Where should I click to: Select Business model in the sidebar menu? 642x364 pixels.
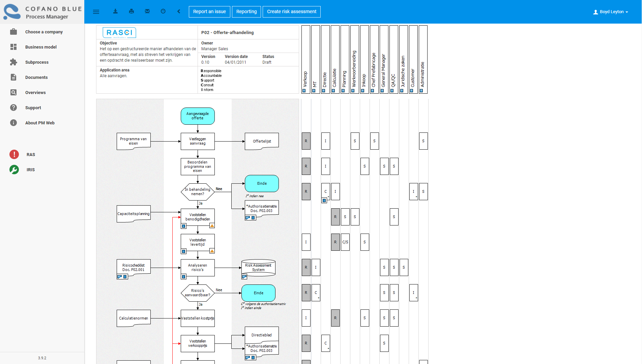coord(41,47)
